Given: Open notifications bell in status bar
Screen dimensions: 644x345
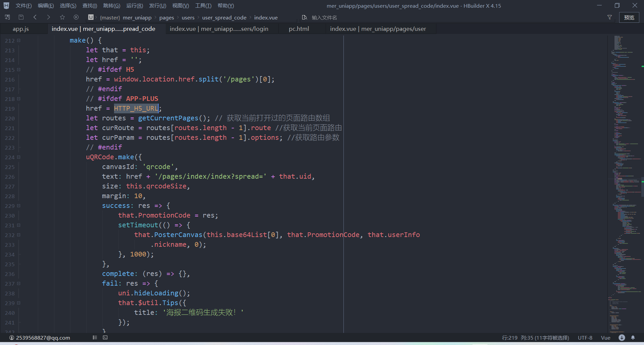Looking at the screenshot, I should pyautogui.click(x=633, y=338).
